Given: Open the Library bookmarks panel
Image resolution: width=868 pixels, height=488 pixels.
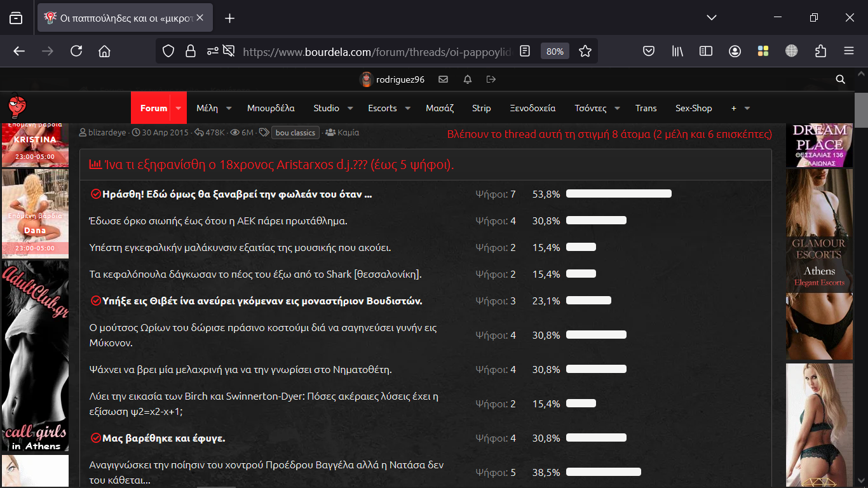Looking at the screenshot, I should coord(677,51).
